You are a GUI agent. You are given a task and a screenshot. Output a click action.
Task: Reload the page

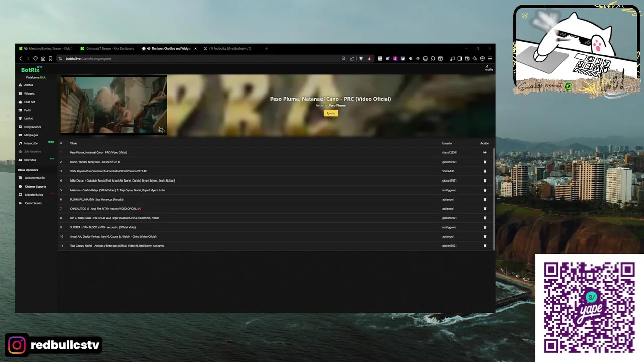[x=35, y=59]
